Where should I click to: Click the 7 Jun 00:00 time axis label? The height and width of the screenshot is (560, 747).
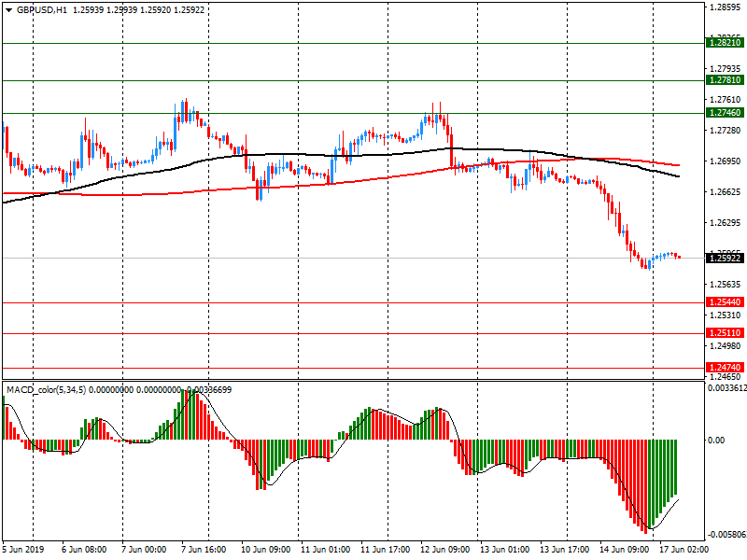144,550
